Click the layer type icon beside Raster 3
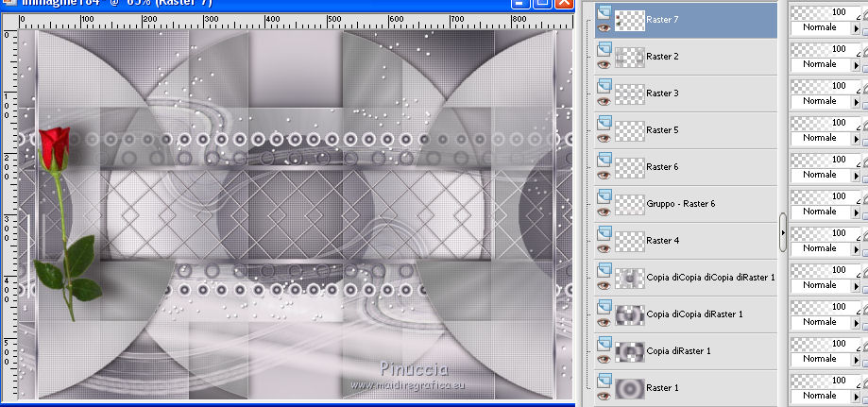This screenshot has height=407, width=868. (604, 86)
